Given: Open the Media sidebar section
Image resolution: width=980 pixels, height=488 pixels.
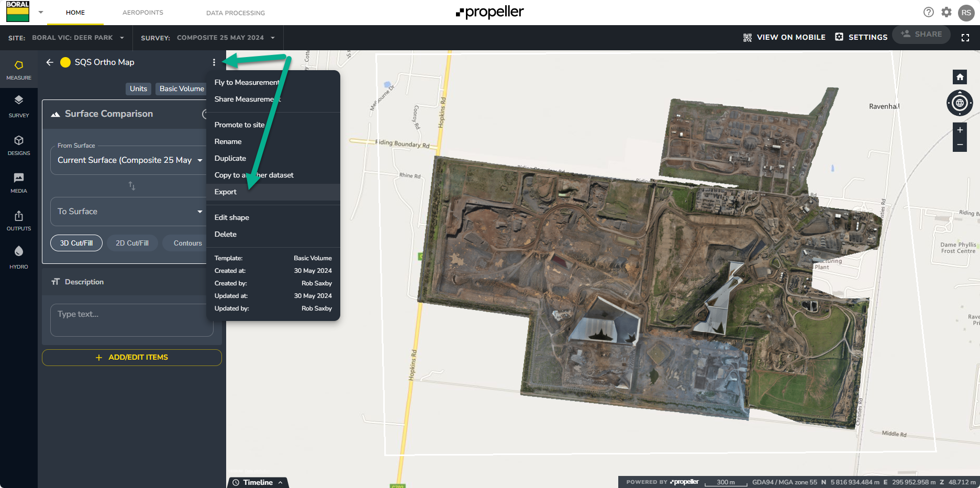Looking at the screenshot, I should coord(19,183).
